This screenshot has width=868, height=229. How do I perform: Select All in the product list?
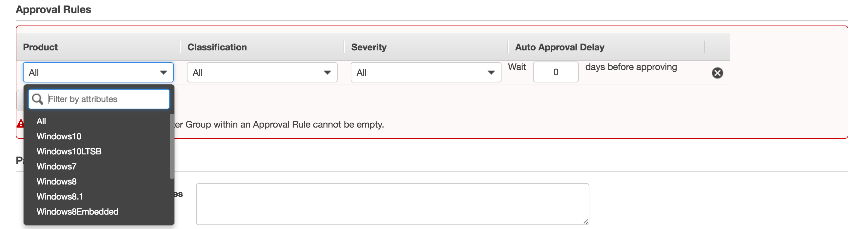(x=41, y=121)
